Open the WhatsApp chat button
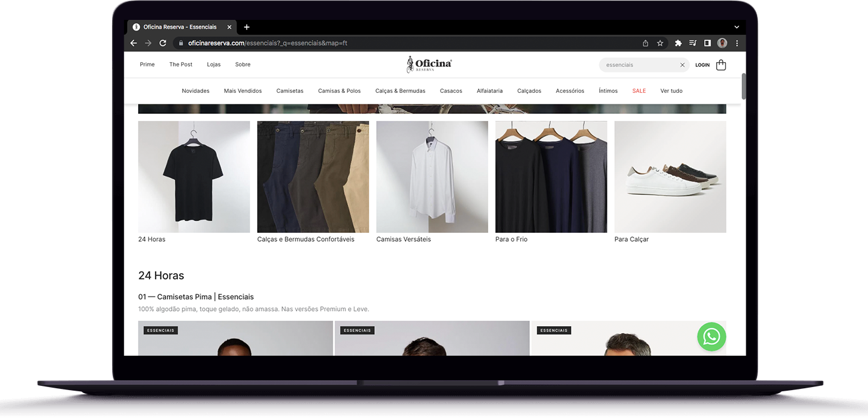This screenshot has width=868, height=419. [x=711, y=336]
